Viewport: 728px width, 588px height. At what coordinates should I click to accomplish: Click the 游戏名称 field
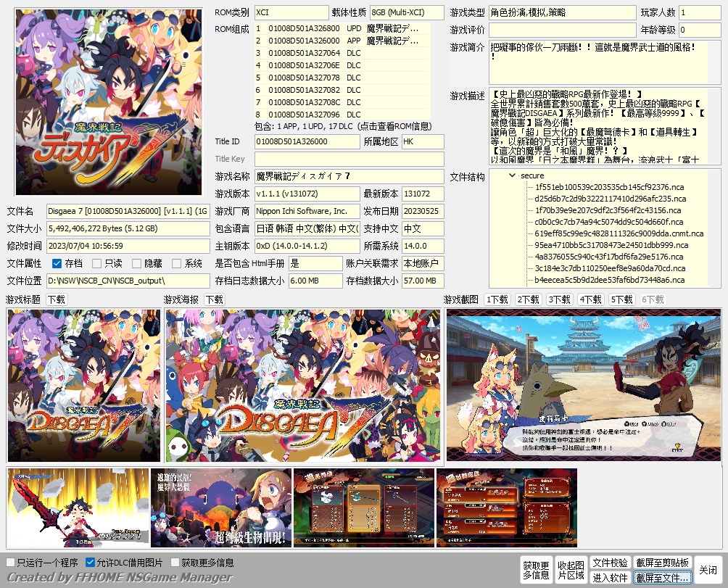(349, 176)
